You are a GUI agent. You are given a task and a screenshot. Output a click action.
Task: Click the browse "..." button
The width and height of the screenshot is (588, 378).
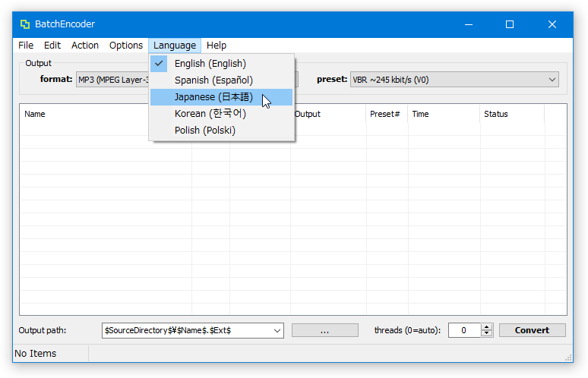coord(324,330)
